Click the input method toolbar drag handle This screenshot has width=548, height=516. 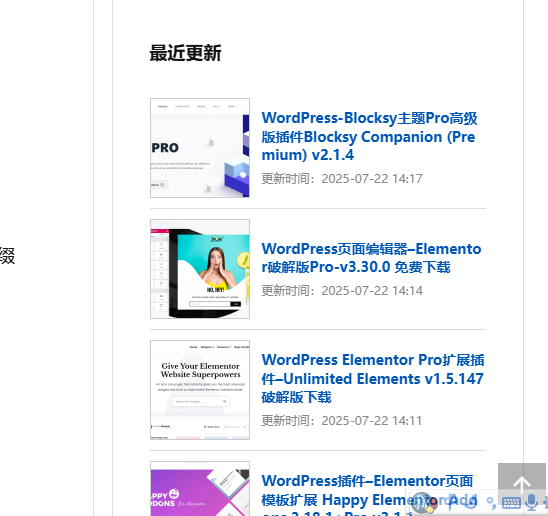tap(409, 503)
